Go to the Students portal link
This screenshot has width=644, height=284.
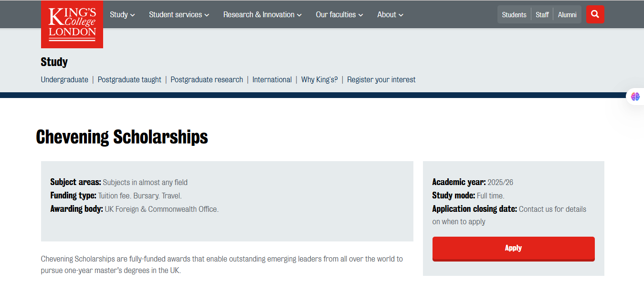coord(514,15)
